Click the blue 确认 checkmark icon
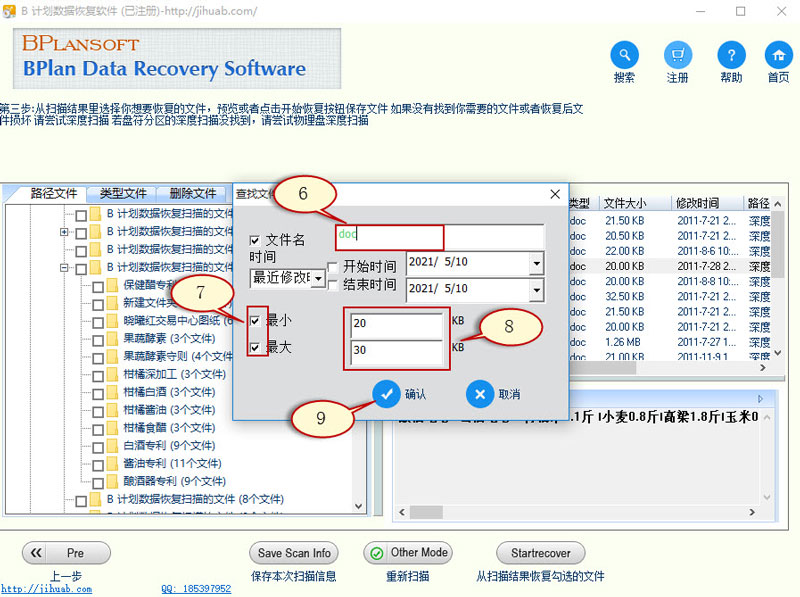Screen dimensions: 800x597 point(386,394)
